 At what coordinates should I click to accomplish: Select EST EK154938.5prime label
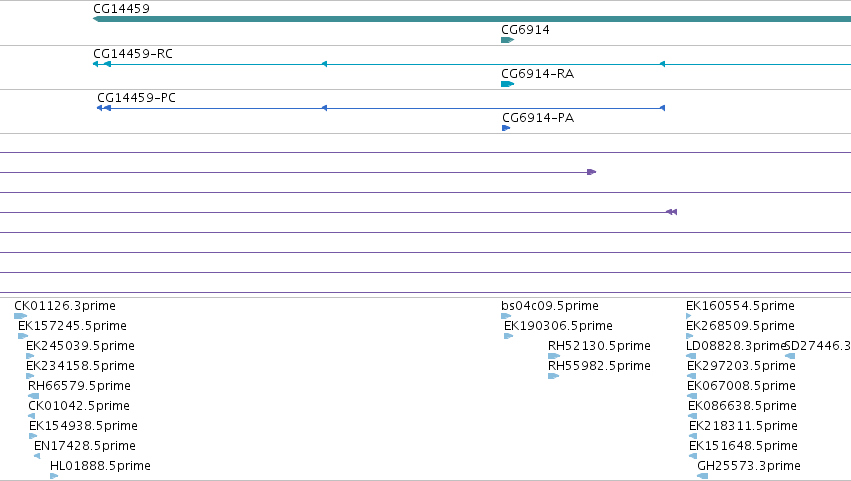pyautogui.click(x=84, y=426)
